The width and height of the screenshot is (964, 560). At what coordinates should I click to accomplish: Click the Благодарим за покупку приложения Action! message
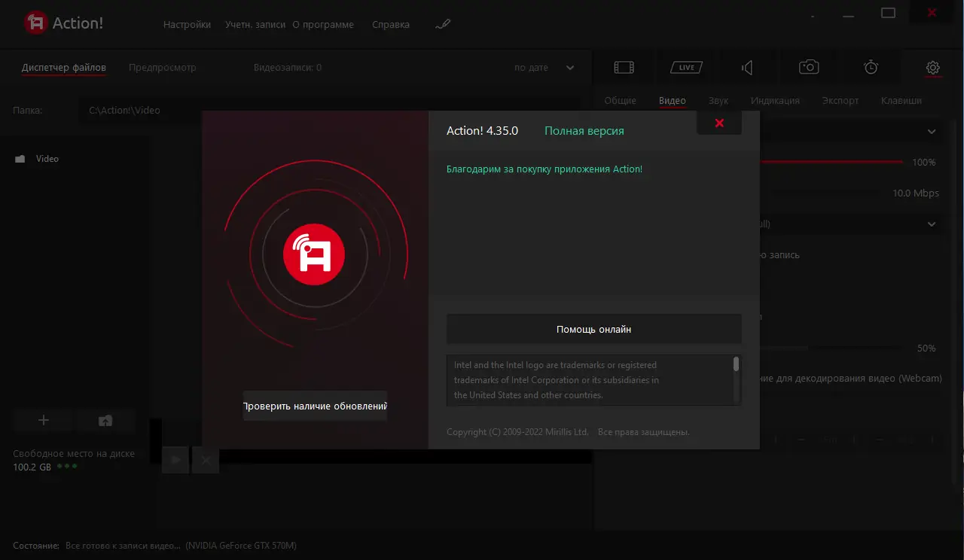pyautogui.click(x=545, y=169)
